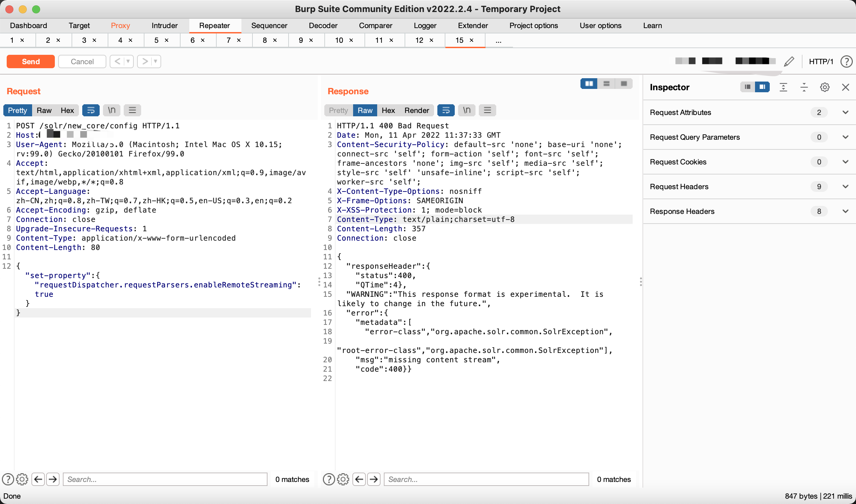Open the send-to-previous dropdown arrow
Viewport: 856px width, 504px height.
point(128,61)
